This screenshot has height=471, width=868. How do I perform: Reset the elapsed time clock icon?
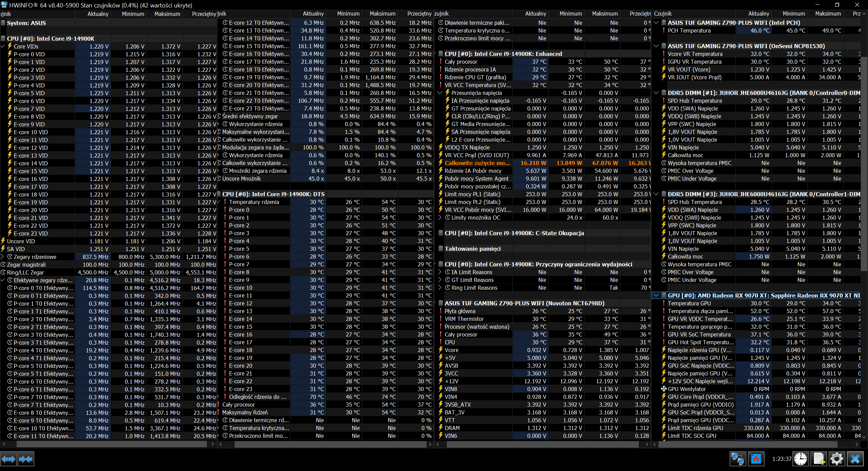pos(801,459)
